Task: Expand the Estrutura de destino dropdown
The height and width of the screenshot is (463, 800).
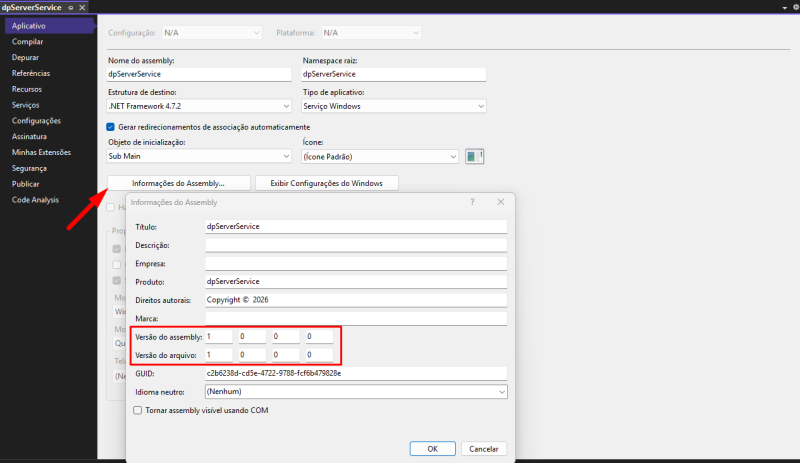Action: 199,106
